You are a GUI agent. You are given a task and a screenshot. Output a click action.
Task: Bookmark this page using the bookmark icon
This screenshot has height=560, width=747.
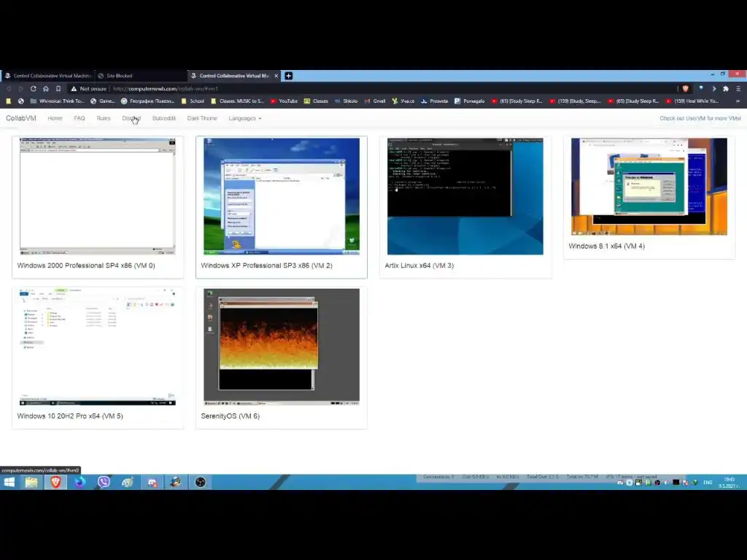(x=58, y=88)
